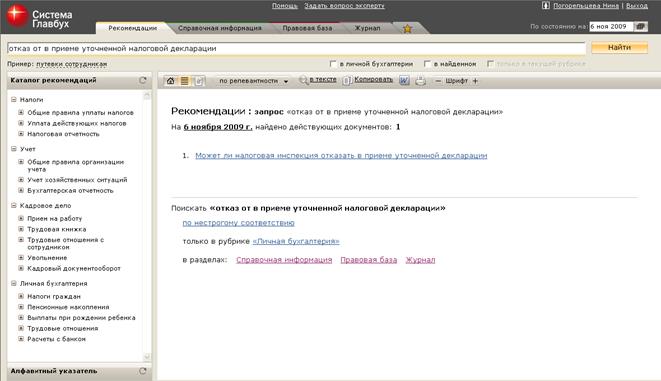The image size is (661, 381).
Task: Toggle 'только в текущей рубрике' checkbox
Action: [x=490, y=64]
